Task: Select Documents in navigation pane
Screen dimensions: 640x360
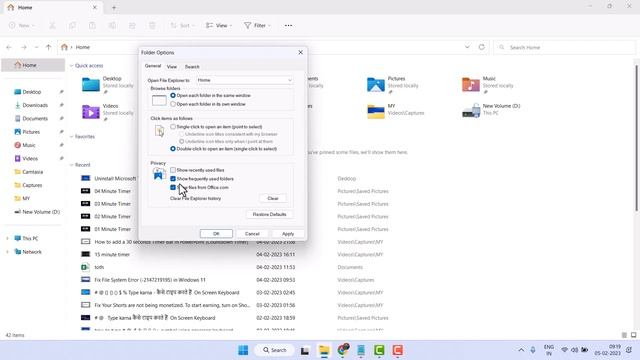Action: coord(35,119)
